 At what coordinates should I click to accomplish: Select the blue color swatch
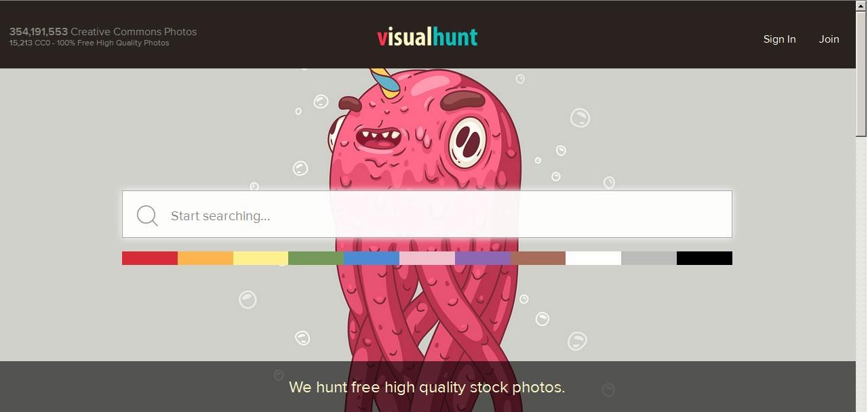(x=372, y=258)
